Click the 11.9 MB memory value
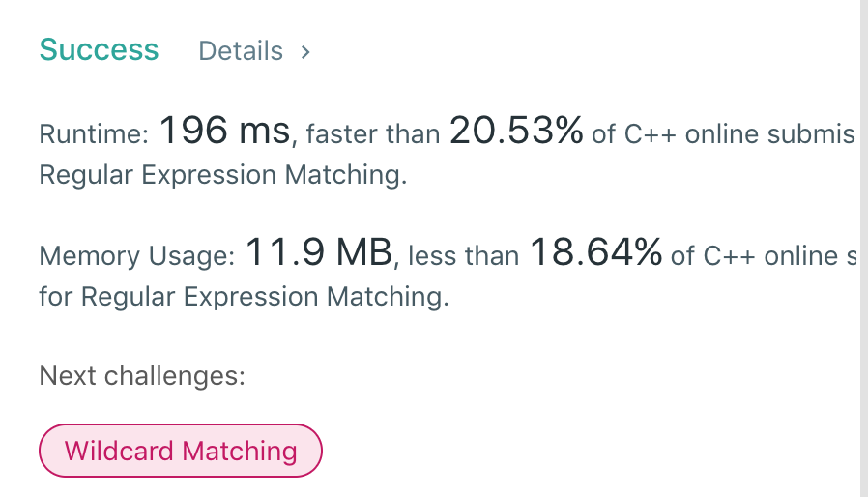This screenshot has width=868, height=497. tap(317, 254)
